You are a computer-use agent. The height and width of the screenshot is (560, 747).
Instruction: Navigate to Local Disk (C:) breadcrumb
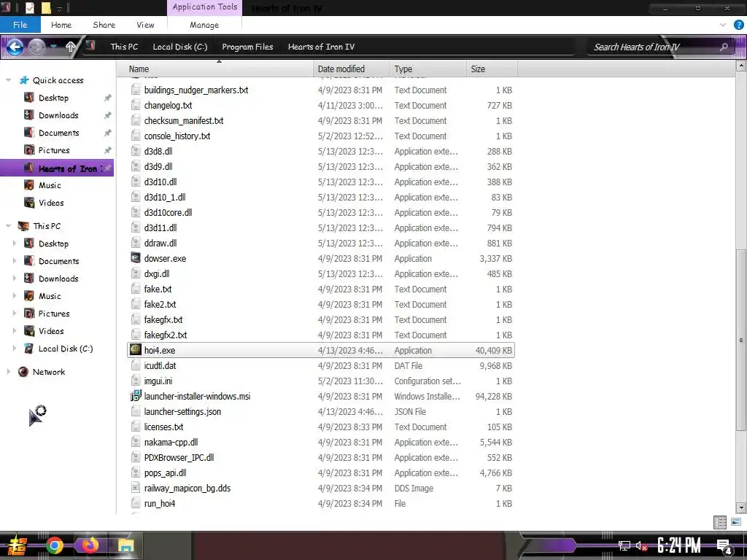(180, 47)
